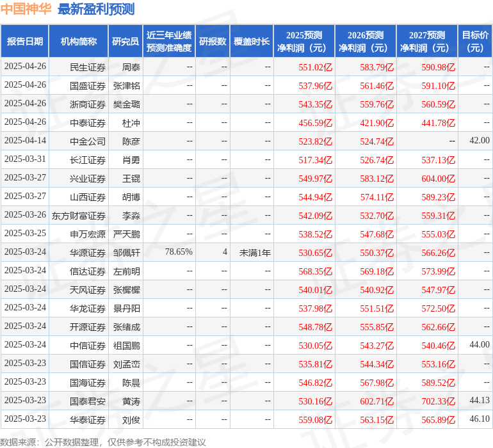
Task: Select the 机构简称 column header
Action: coord(79,41)
